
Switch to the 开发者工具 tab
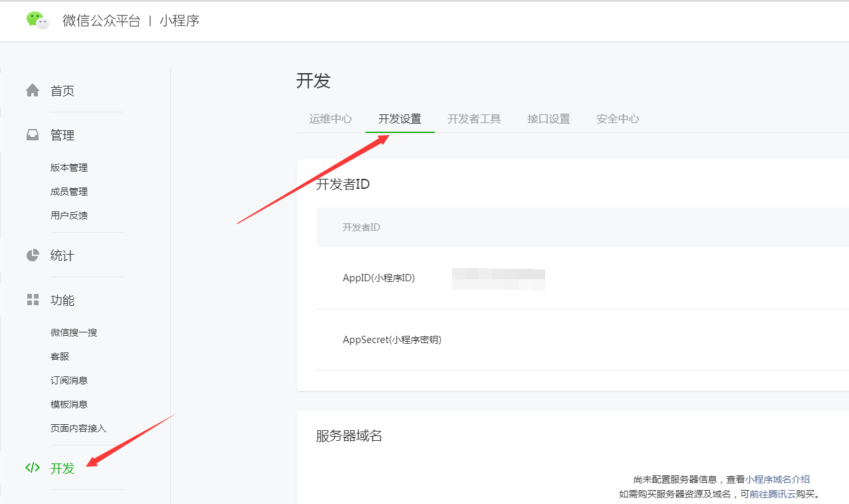click(474, 119)
